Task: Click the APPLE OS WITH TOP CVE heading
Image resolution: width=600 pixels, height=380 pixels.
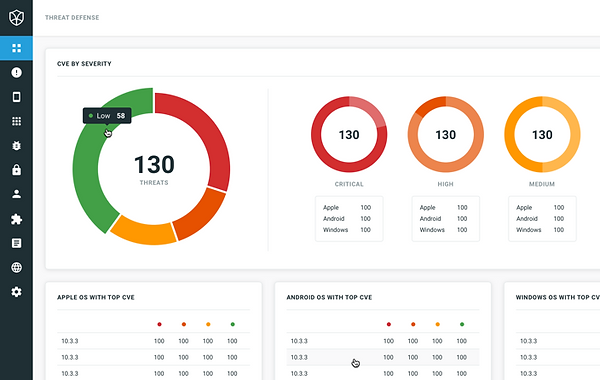Action: coord(96,297)
